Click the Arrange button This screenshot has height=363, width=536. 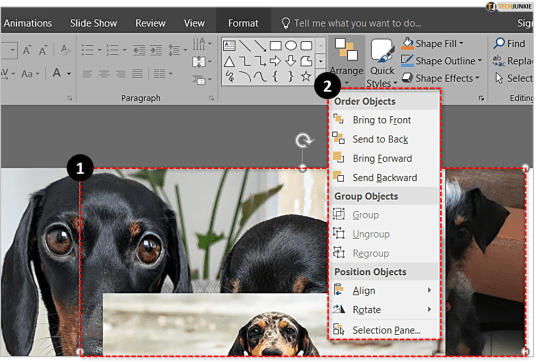pyautogui.click(x=346, y=61)
